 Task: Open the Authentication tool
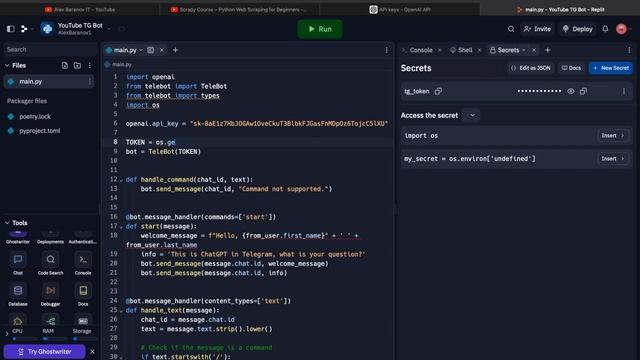83,238
